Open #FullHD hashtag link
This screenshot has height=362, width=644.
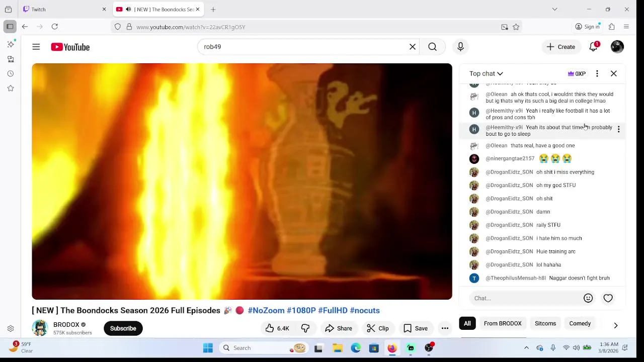(333, 310)
